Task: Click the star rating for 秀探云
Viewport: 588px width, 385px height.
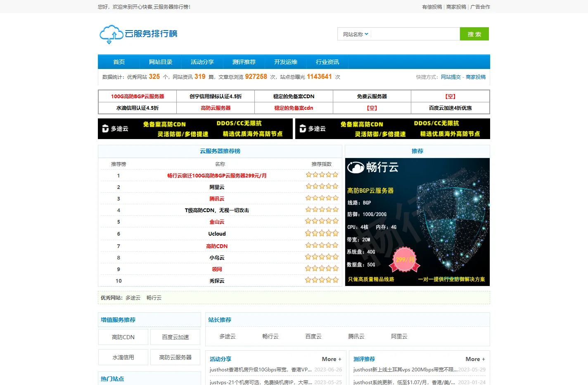Action: tap(322, 280)
